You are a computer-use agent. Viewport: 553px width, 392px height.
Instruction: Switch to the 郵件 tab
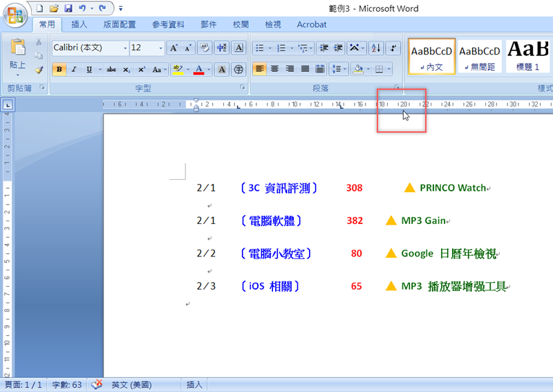pyautogui.click(x=209, y=24)
